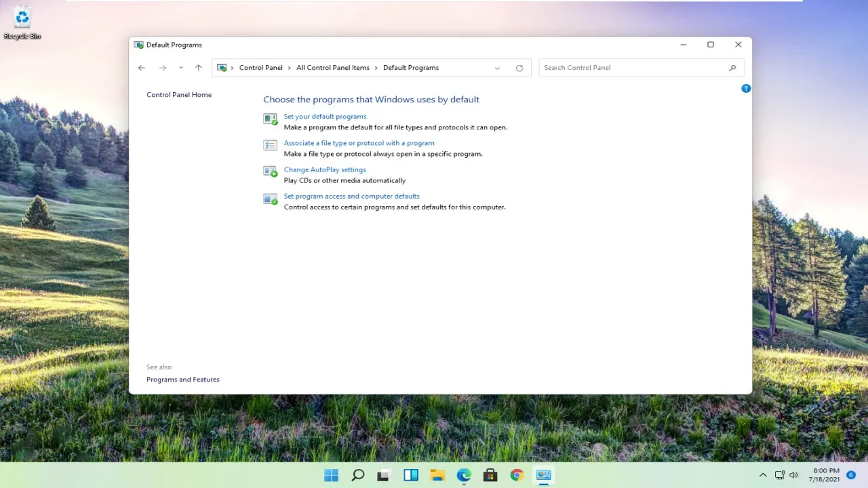The width and height of the screenshot is (868, 488).
Task: Click the search magnifier in Control Panel
Action: (x=732, y=68)
